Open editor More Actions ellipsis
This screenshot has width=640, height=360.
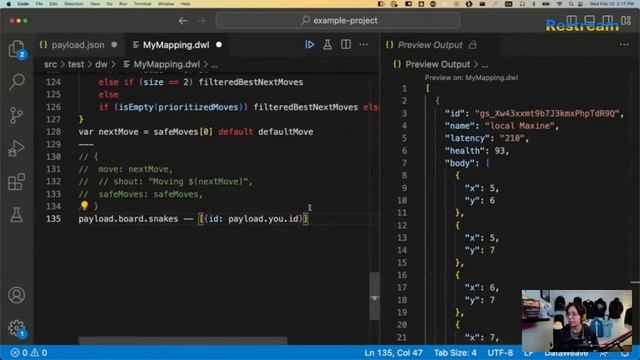(x=363, y=44)
